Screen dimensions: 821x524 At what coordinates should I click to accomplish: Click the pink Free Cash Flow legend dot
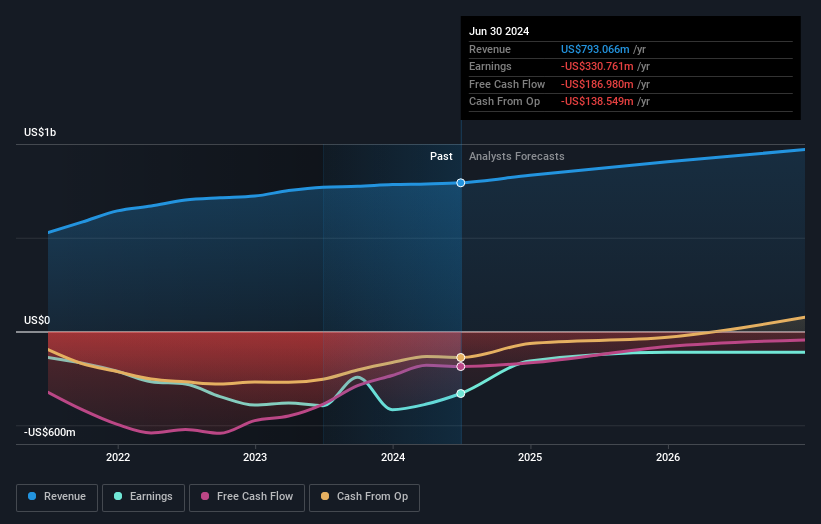[x=205, y=496]
